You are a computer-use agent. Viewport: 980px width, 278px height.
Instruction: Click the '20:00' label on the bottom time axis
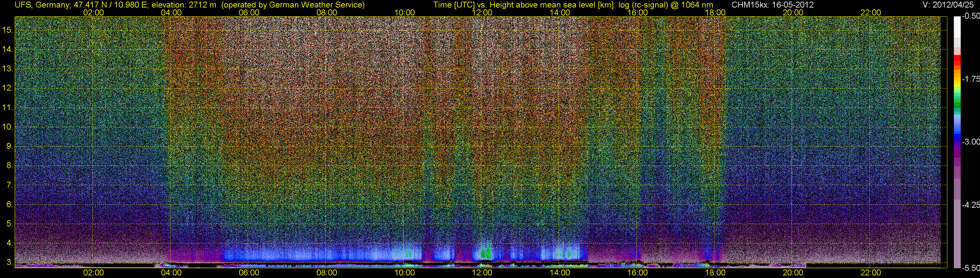tap(793, 273)
